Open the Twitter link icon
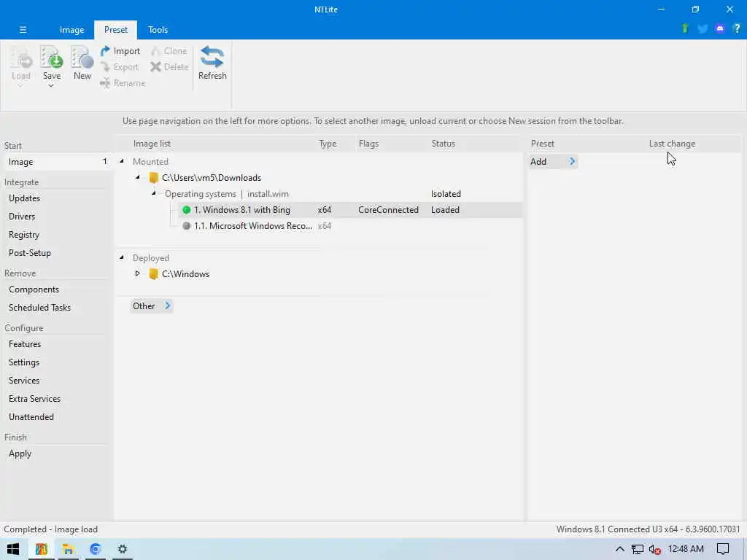This screenshot has height=560, width=747. [x=703, y=29]
